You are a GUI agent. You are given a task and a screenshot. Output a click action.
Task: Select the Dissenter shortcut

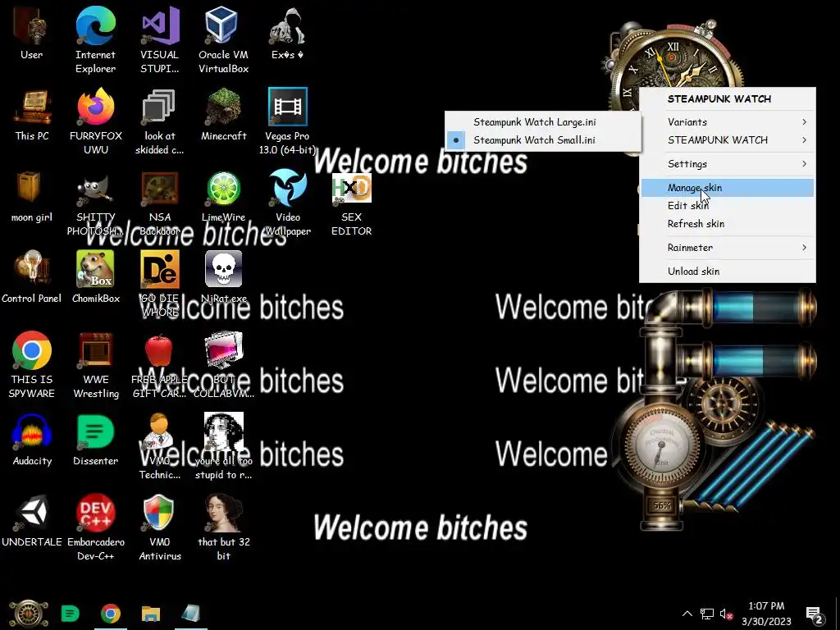[x=95, y=440]
